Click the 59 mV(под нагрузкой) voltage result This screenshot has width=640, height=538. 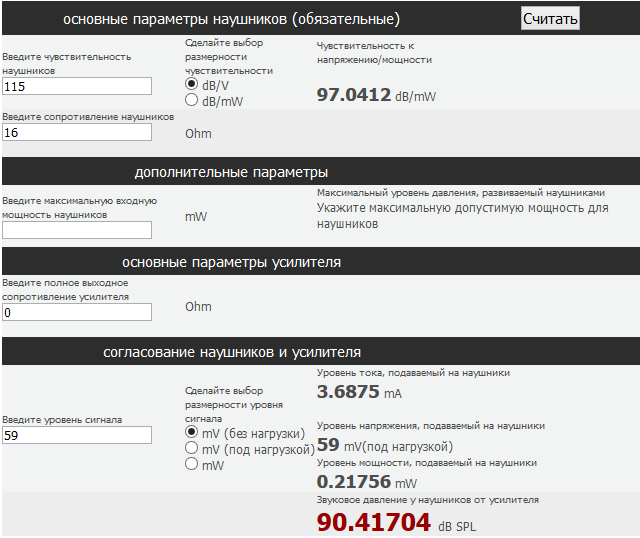(x=385, y=445)
